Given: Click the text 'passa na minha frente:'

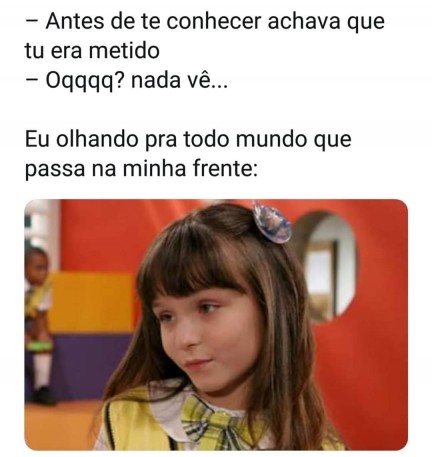Looking at the screenshot, I should 142,169.
